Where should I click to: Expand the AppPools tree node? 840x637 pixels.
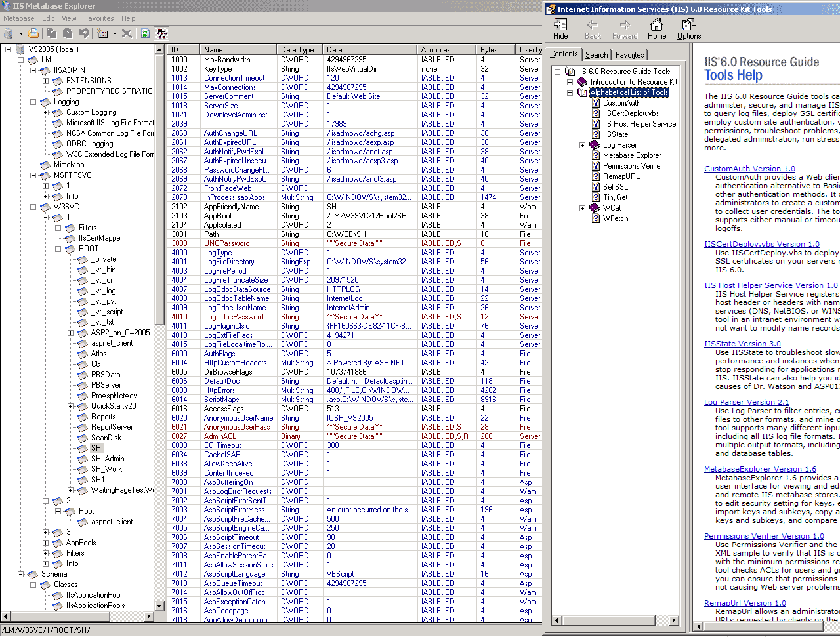45,543
